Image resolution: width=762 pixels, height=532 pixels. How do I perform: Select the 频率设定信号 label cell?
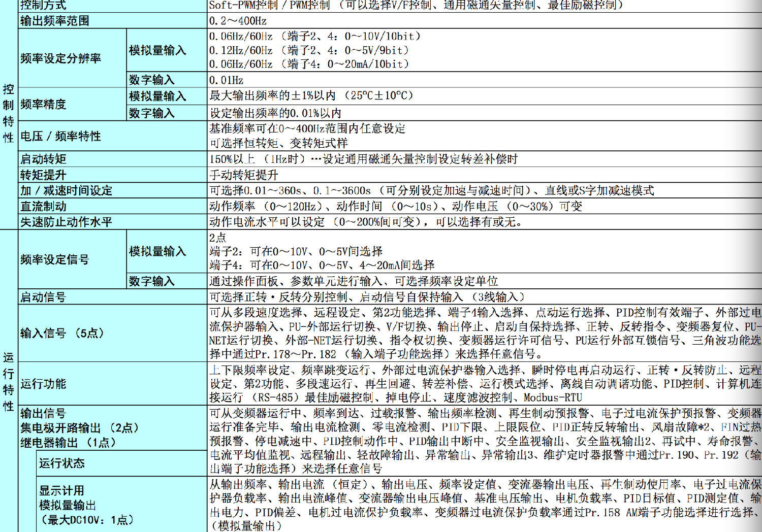click(72, 259)
